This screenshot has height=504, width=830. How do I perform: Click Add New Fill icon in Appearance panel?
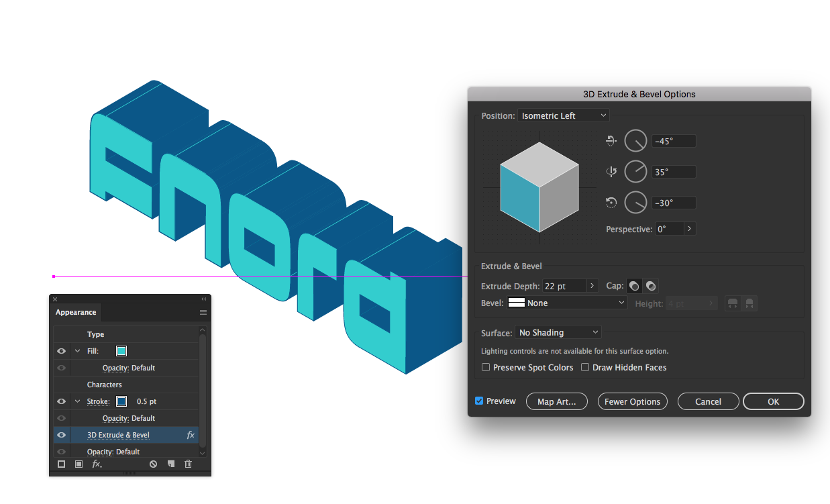[79, 464]
